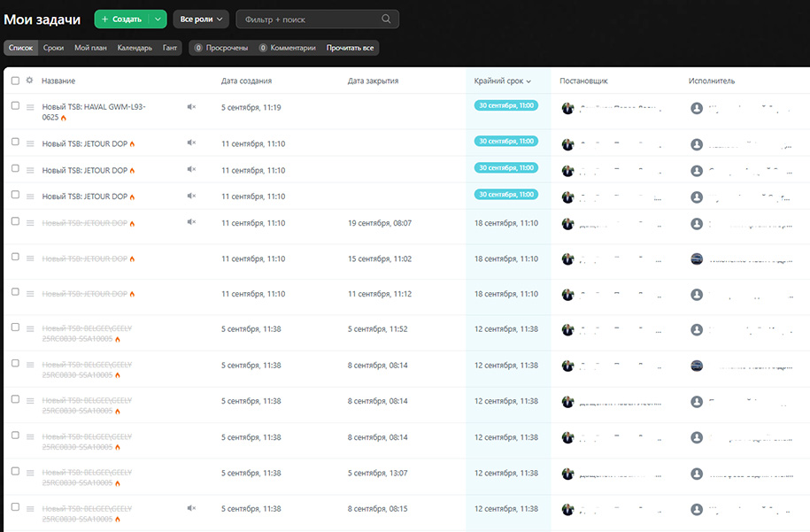Click executor avatar on task closed 15 сентября, 11:02

(697, 258)
